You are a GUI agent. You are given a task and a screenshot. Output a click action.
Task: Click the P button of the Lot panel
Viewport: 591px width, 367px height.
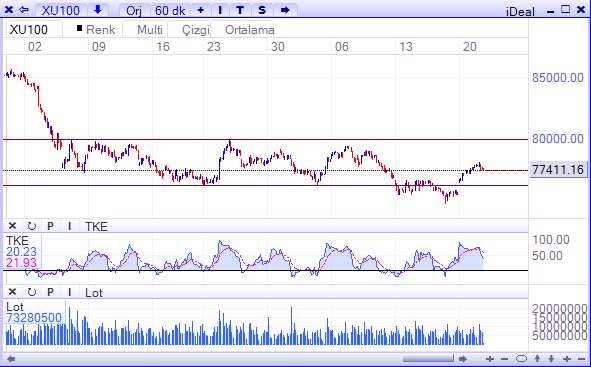click(50, 292)
